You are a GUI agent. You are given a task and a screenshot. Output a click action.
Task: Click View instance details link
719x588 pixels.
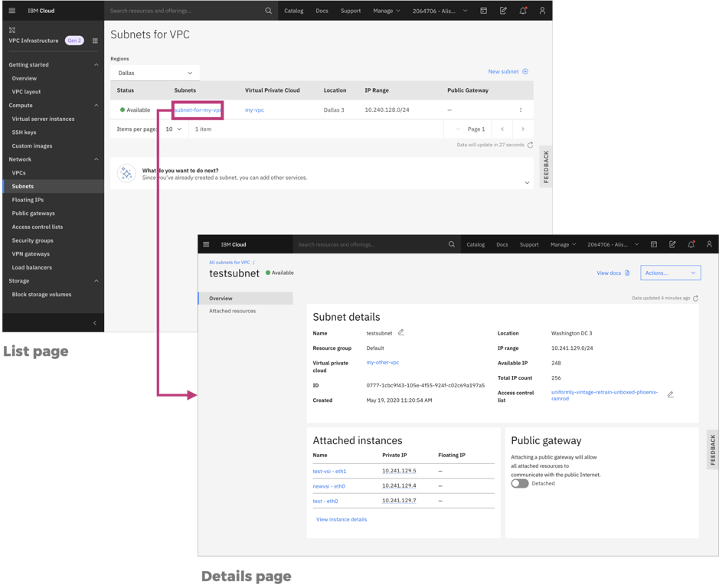tap(342, 520)
